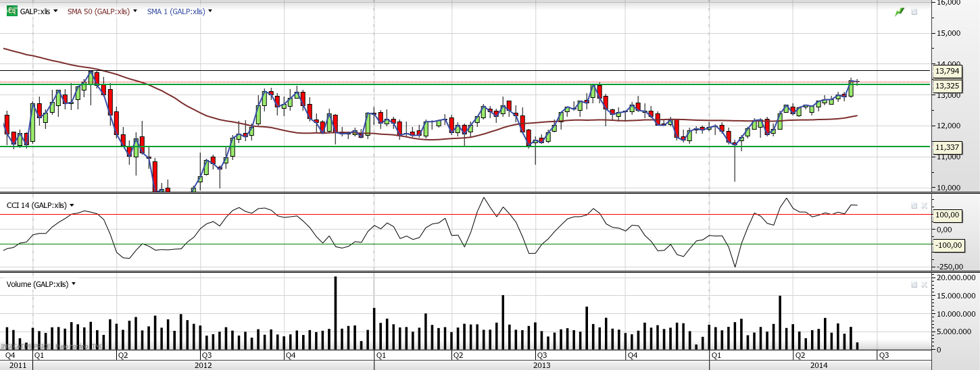Close the CCI 14 indicator panel

925,205
